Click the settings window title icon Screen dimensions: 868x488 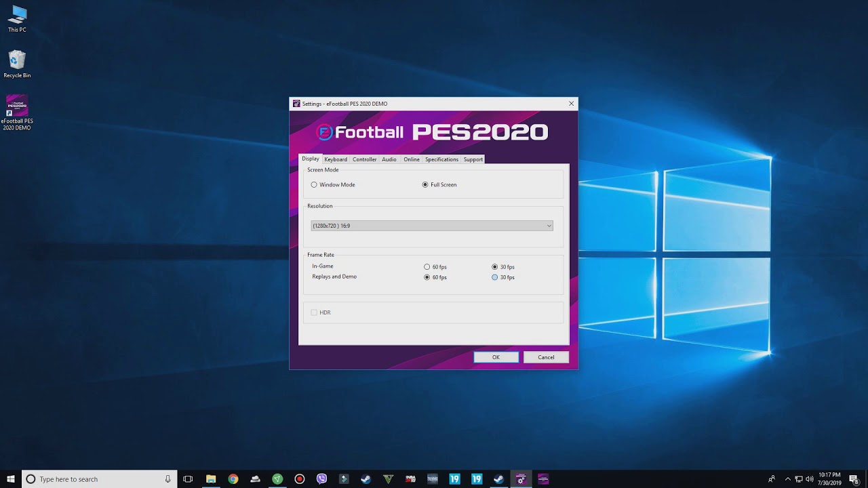tap(296, 104)
